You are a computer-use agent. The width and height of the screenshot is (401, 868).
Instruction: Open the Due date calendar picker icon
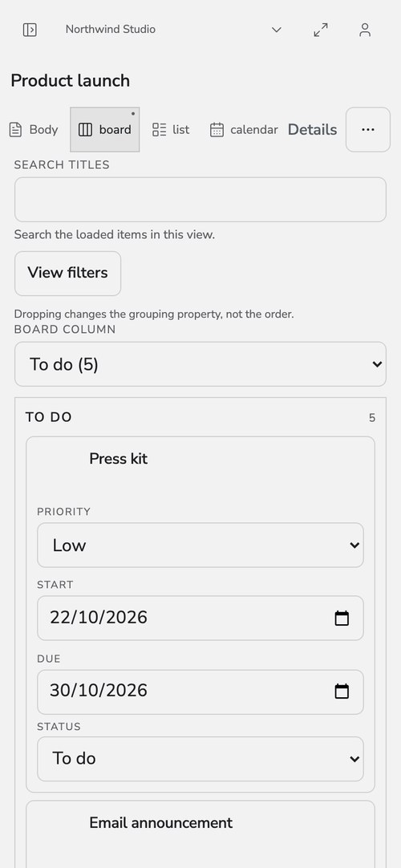coord(342,691)
